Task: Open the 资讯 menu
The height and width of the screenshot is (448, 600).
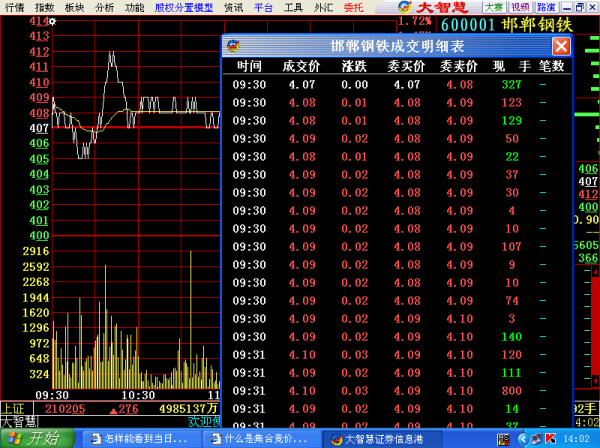Action: [x=233, y=7]
